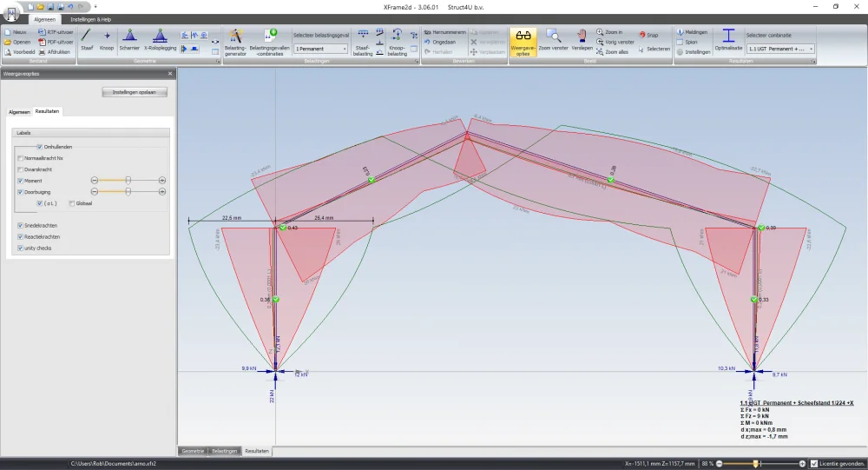Toggle the Omhullenden checkbox
868x470 pixels.
click(39, 147)
